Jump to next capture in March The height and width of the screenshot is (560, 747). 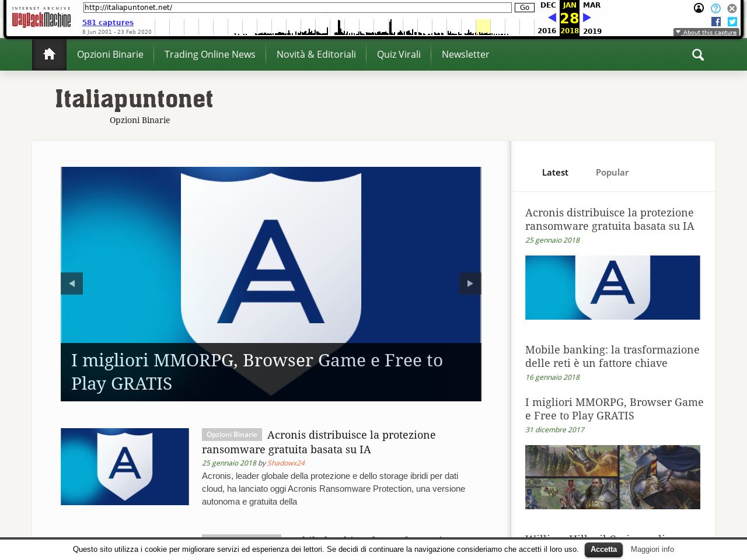click(587, 17)
